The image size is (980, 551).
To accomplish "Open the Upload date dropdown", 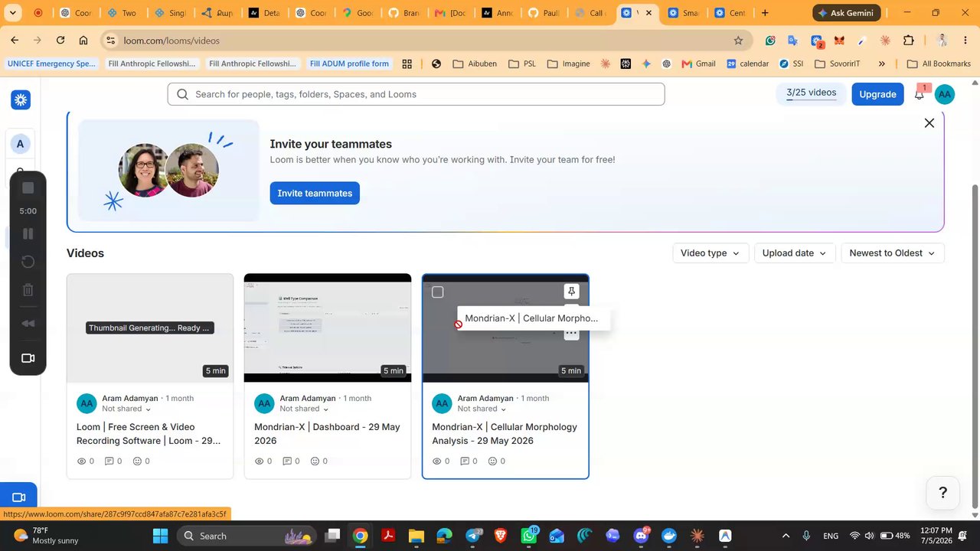I will [794, 253].
